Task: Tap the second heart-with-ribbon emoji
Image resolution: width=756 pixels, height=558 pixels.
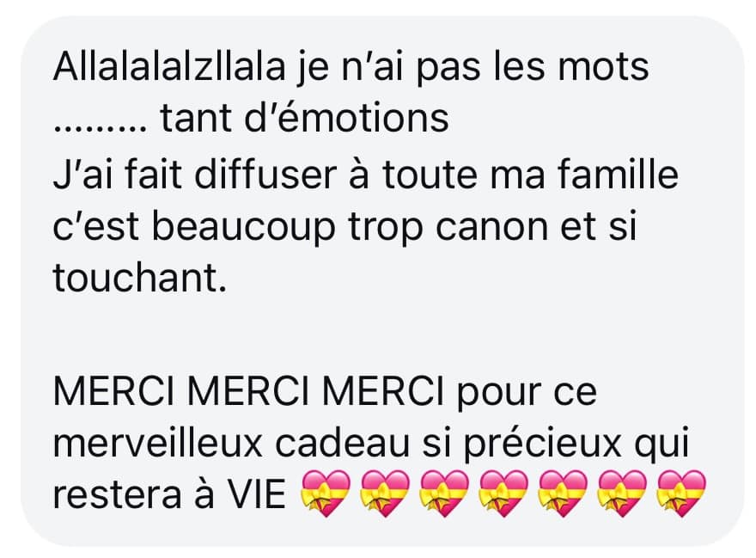Action: click(385, 494)
